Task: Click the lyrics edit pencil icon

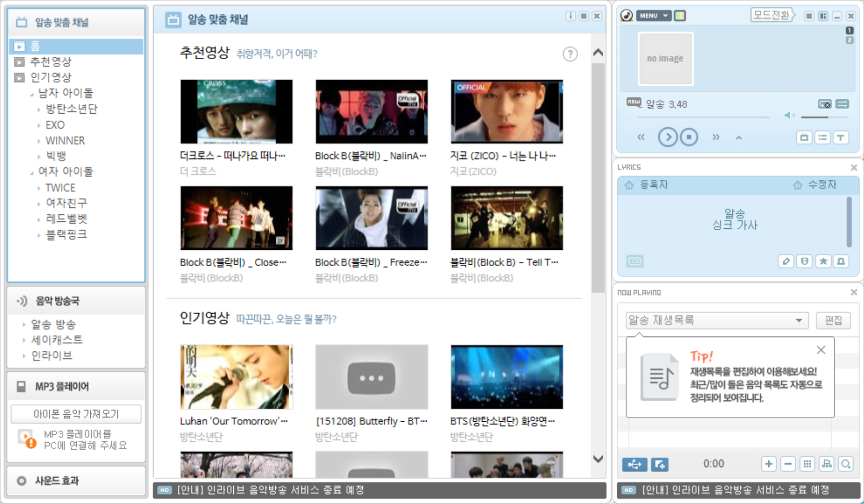Action: tap(786, 261)
